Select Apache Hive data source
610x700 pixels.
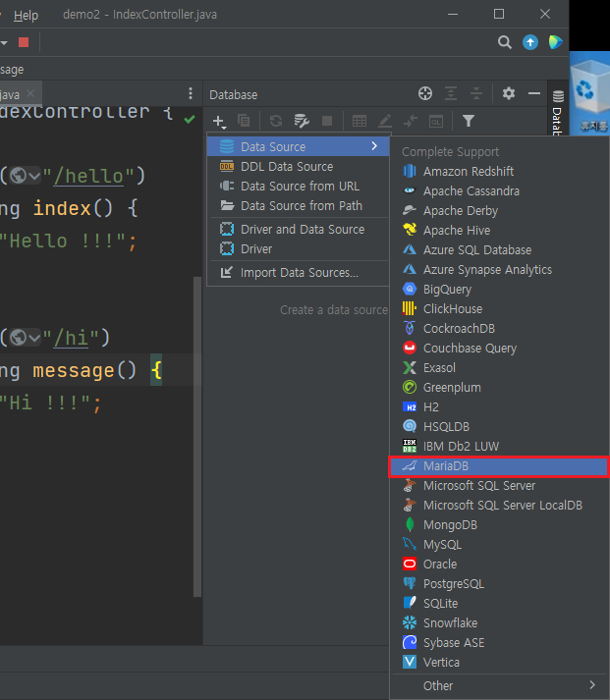coord(500,231)
